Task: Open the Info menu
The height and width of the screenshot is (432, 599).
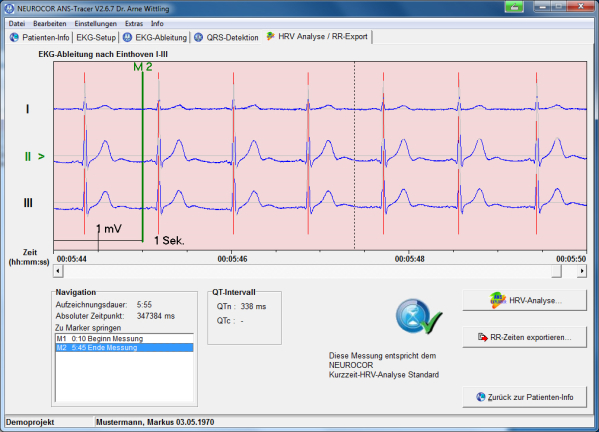Action: [x=157, y=24]
